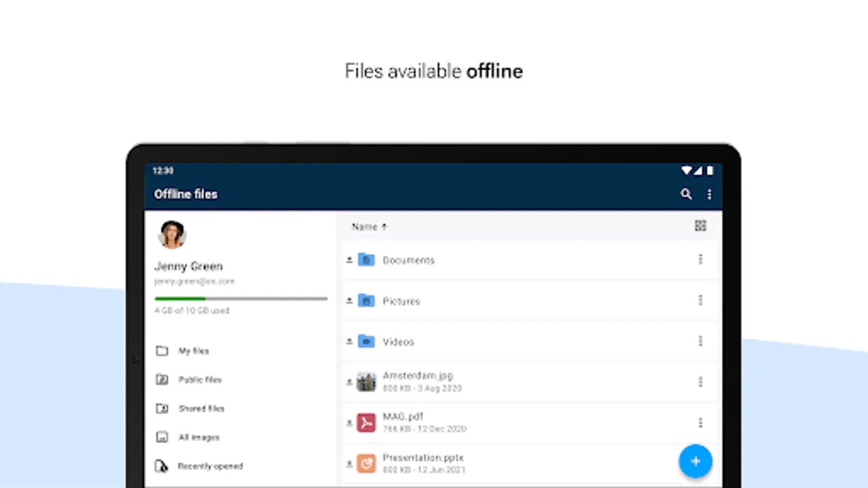Go to Public files

pos(200,380)
